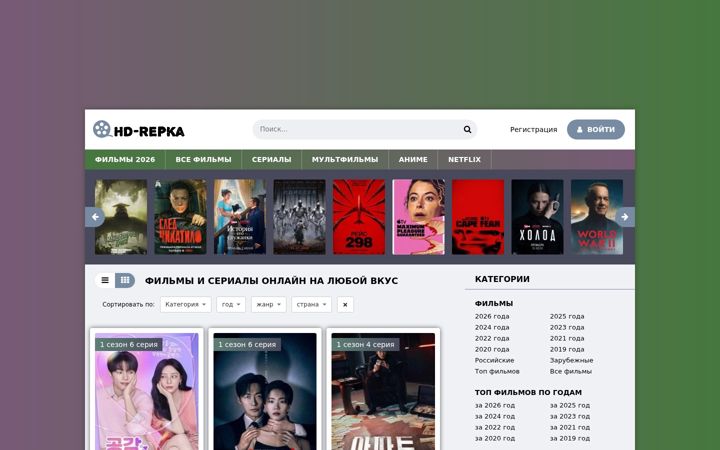720x450 pixels.
Task: Open top films за 2021 год
Action: coord(570,428)
